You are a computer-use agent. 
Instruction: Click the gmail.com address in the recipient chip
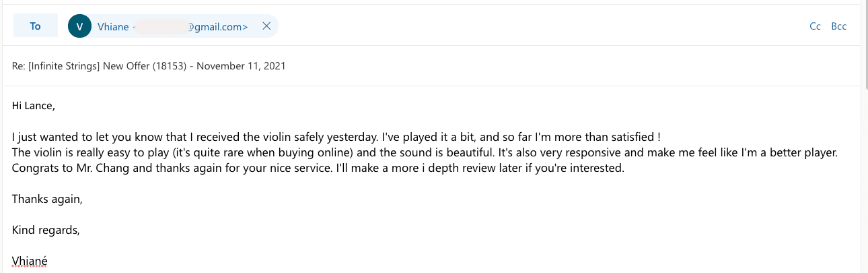coord(217,27)
